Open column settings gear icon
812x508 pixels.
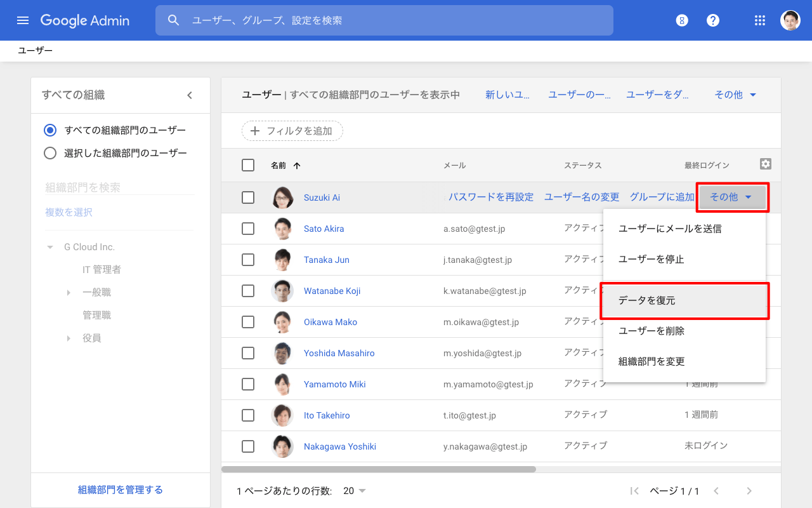click(x=766, y=164)
